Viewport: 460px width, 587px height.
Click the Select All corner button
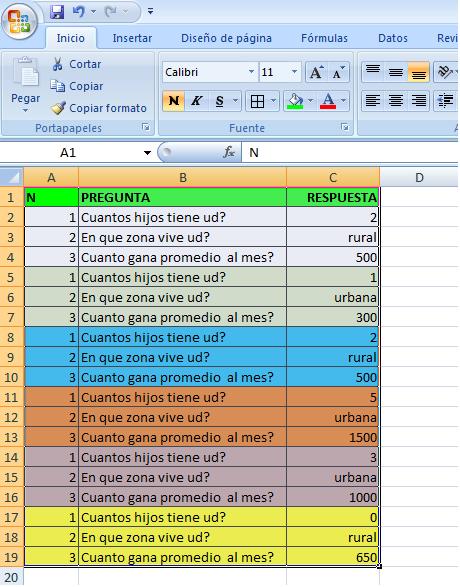click(12, 177)
